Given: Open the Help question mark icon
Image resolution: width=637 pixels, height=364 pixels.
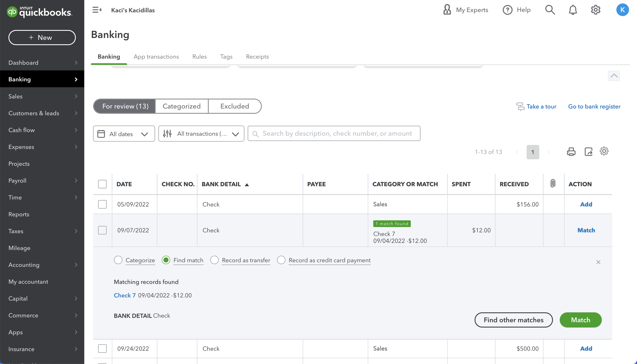Looking at the screenshot, I should 507,10.
